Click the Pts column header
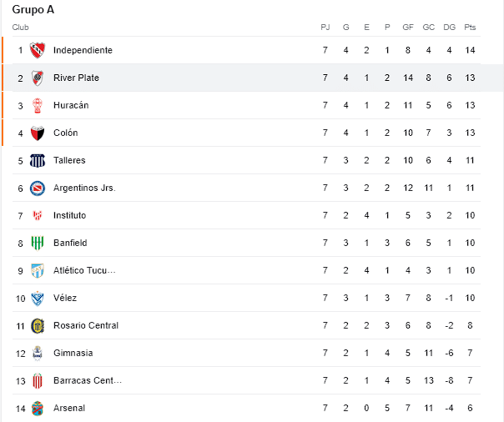 (470, 28)
